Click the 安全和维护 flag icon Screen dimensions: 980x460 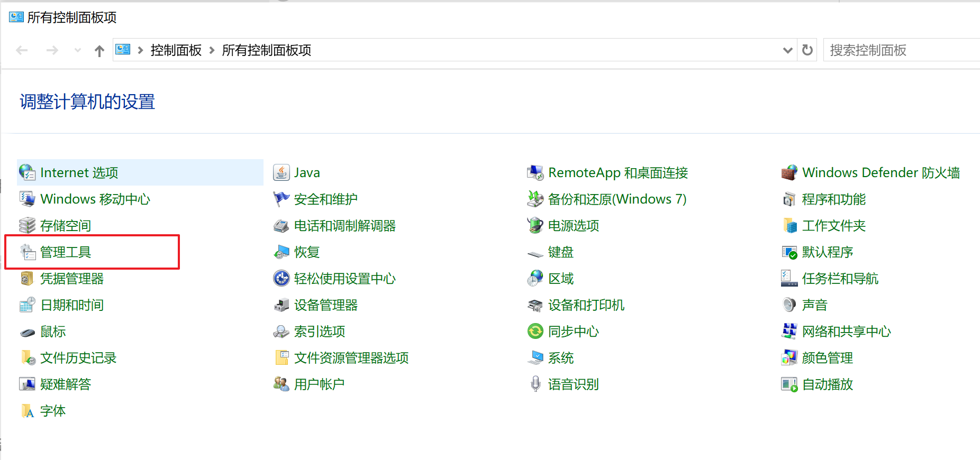click(281, 199)
